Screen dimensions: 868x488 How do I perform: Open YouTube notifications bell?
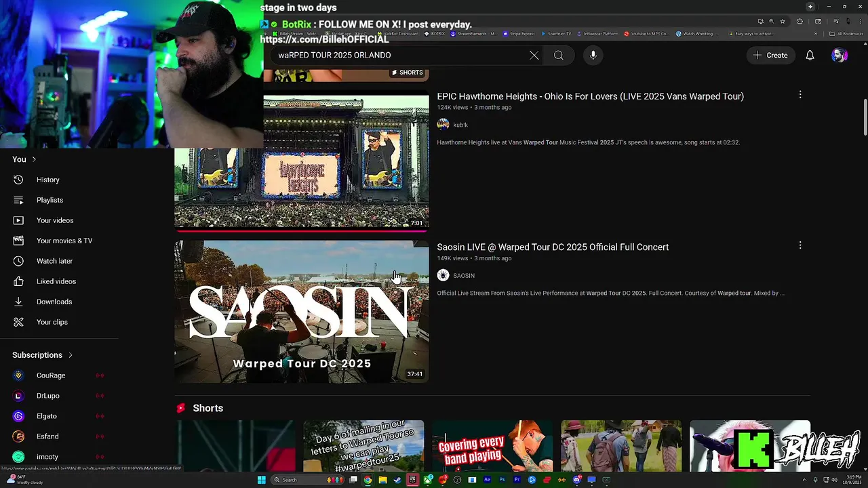click(810, 56)
